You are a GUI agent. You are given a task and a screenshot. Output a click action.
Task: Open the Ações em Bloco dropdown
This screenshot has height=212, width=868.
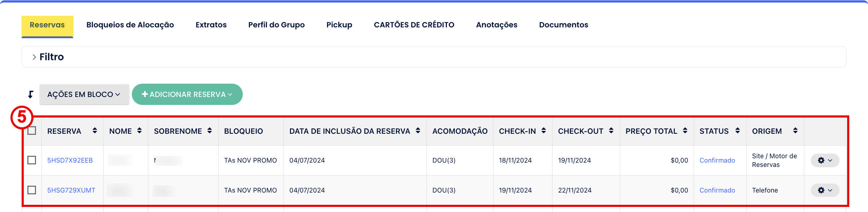[84, 94]
